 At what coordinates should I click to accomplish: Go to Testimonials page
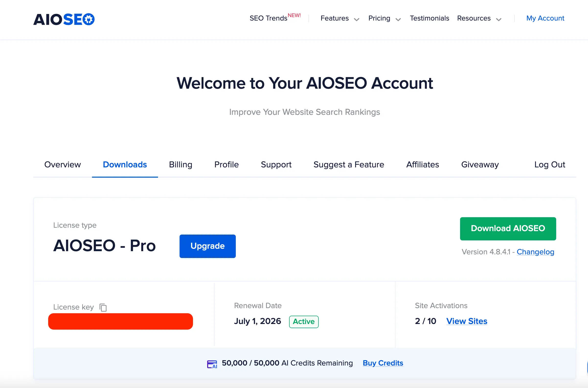pyautogui.click(x=430, y=18)
